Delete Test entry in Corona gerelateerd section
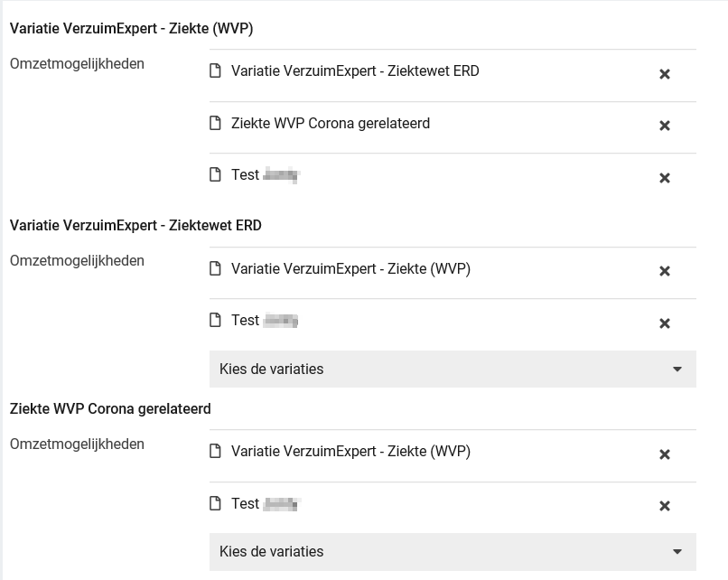The image size is (728, 580). pyautogui.click(x=665, y=506)
